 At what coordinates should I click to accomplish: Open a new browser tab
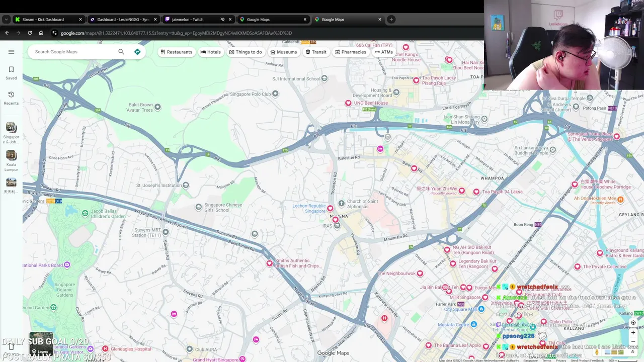391,20
